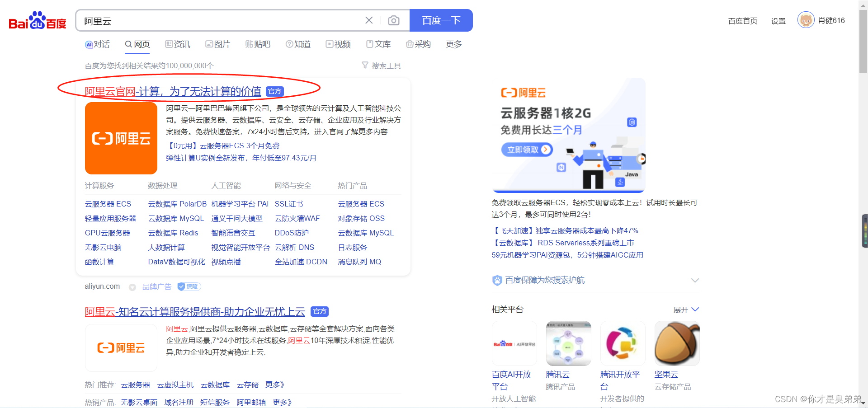Open the 图片 tab
Screen dimensions: 868x408
[217, 44]
